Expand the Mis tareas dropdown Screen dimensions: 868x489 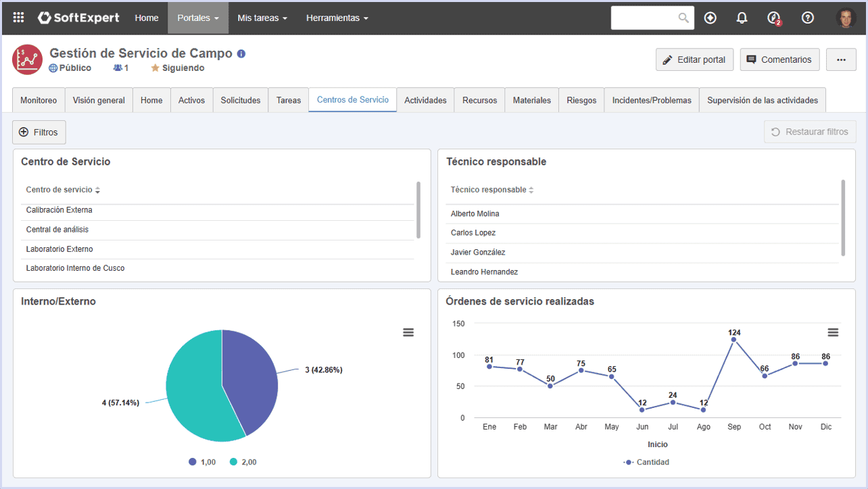[x=262, y=18]
